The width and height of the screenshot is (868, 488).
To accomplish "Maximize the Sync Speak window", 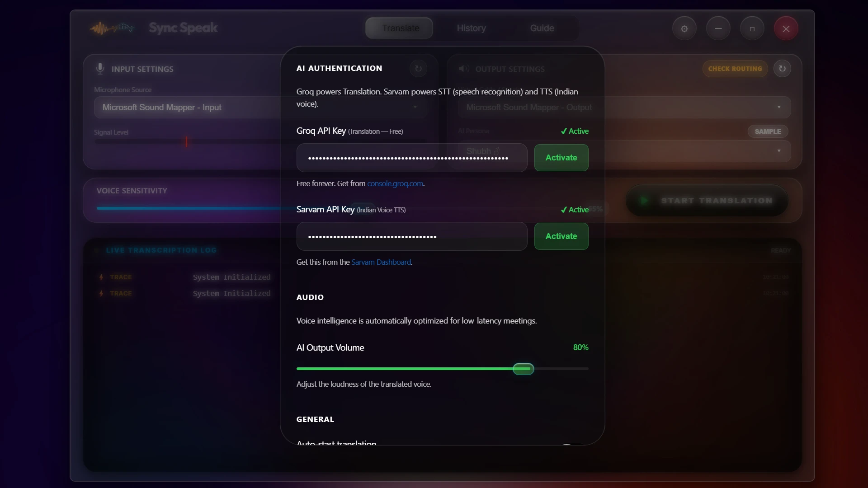I will pyautogui.click(x=752, y=28).
